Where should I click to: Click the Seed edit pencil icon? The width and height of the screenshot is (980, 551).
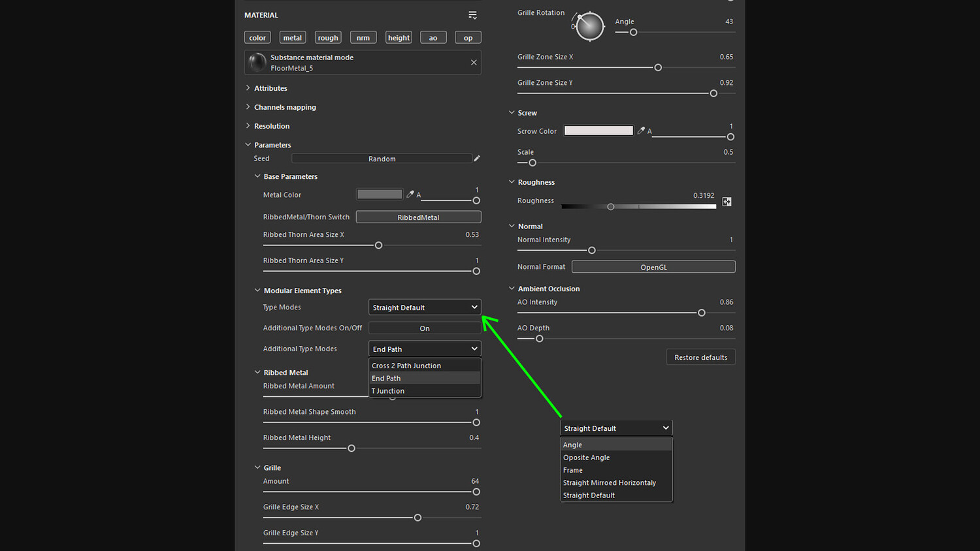pos(477,159)
